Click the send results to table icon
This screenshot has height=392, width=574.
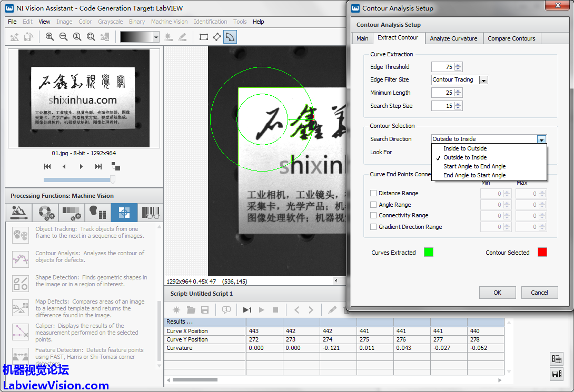point(557,359)
